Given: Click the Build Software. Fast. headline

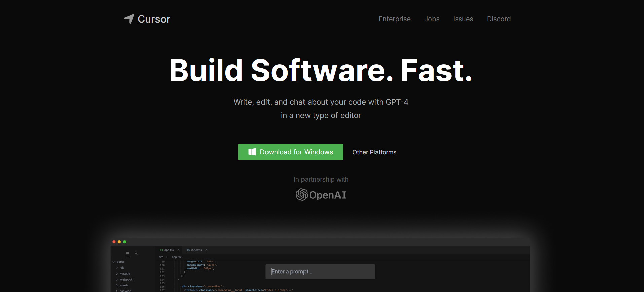Looking at the screenshot, I should click(x=321, y=70).
